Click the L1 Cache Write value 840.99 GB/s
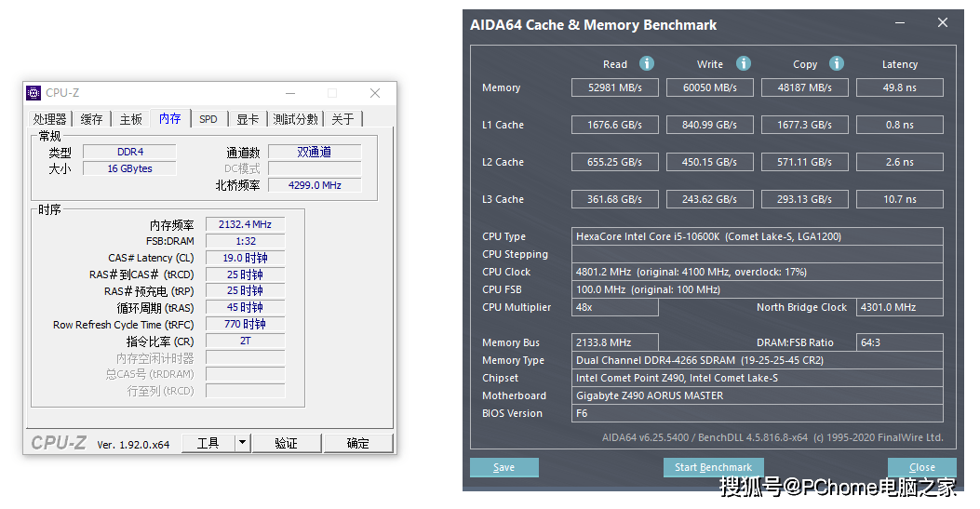 pyautogui.click(x=710, y=125)
